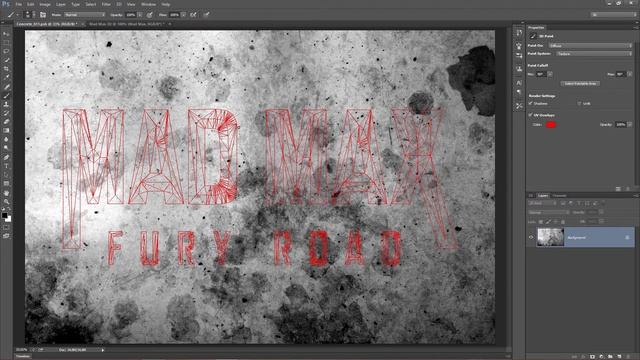Click the Create new adjustment layer icon

pos(601,356)
